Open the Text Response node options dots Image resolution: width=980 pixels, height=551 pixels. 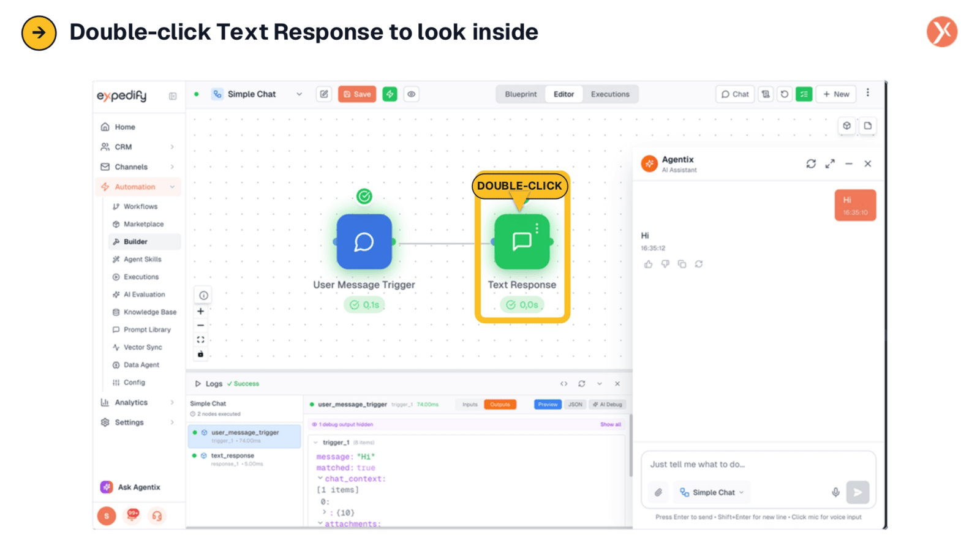tap(537, 228)
